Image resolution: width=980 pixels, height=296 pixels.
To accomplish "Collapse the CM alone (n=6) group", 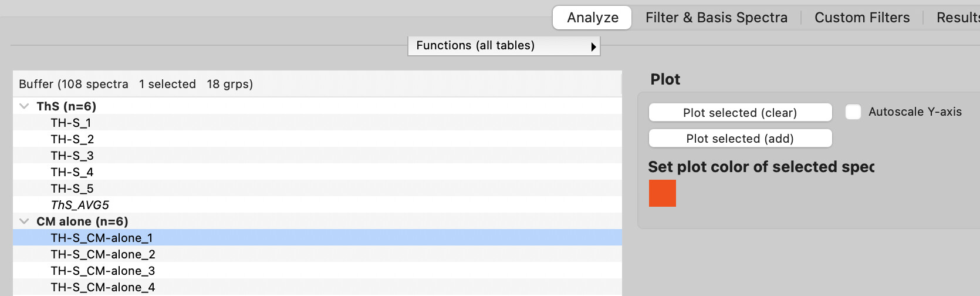I will click(x=24, y=221).
